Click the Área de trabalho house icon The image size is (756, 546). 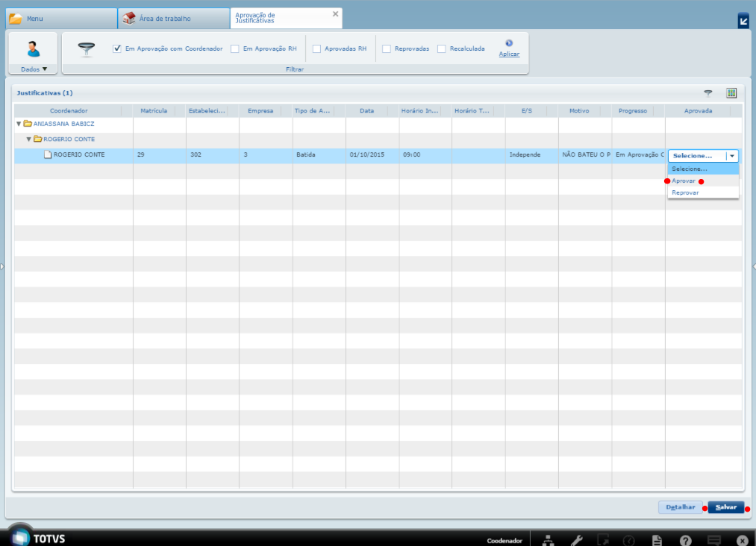(128, 19)
